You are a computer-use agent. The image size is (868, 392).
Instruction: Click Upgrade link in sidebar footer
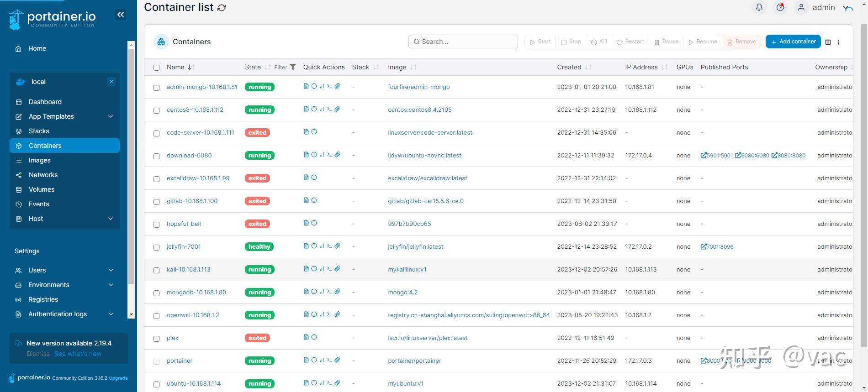pos(118,378)
